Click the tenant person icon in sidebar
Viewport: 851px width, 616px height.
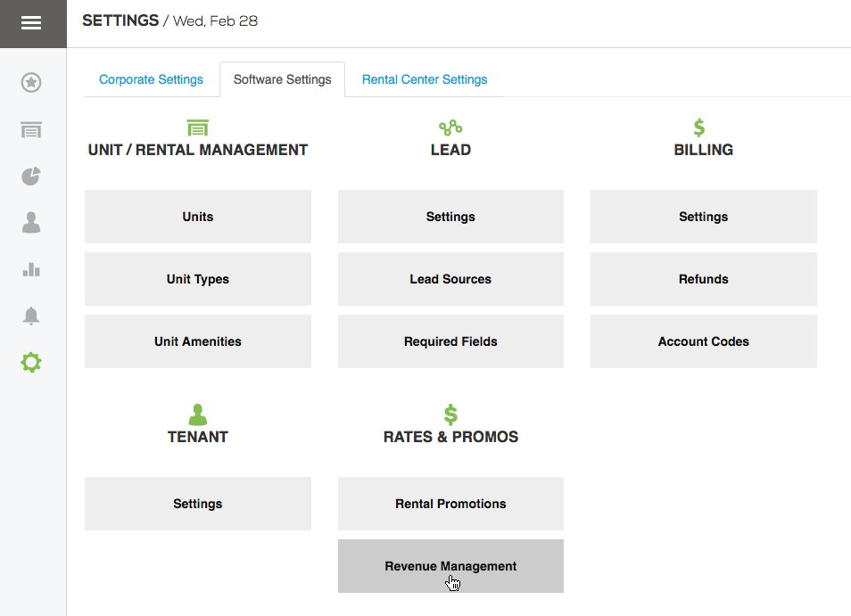pyautogui.click(x=31, y=223)
